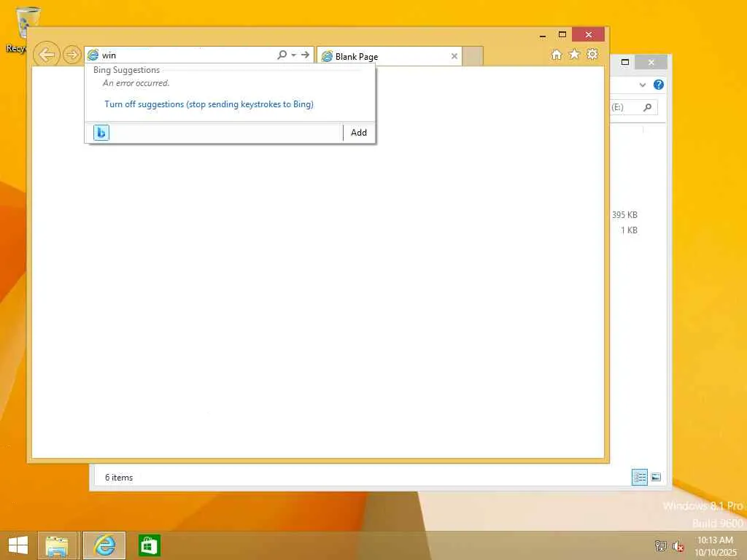This screenshot has width=747, height=560.
Task: Click the Internet Explorer taskbar icon
Action: (104, 545)
